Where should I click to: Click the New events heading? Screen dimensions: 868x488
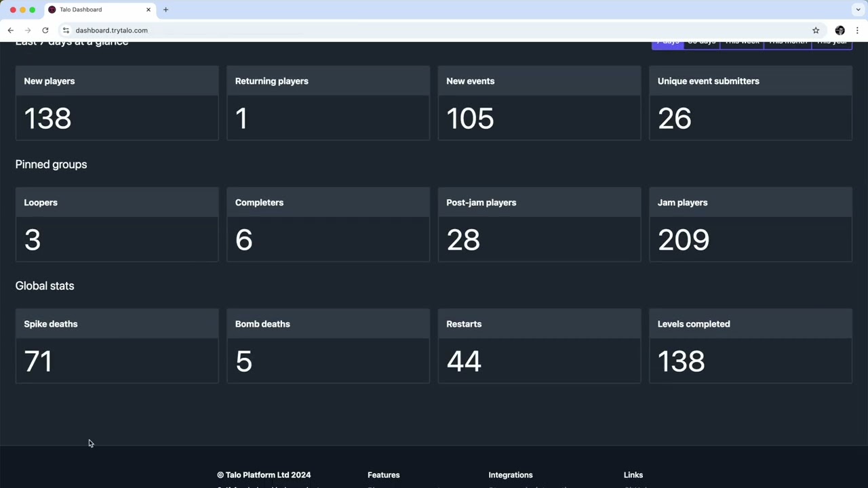[471, 81]
